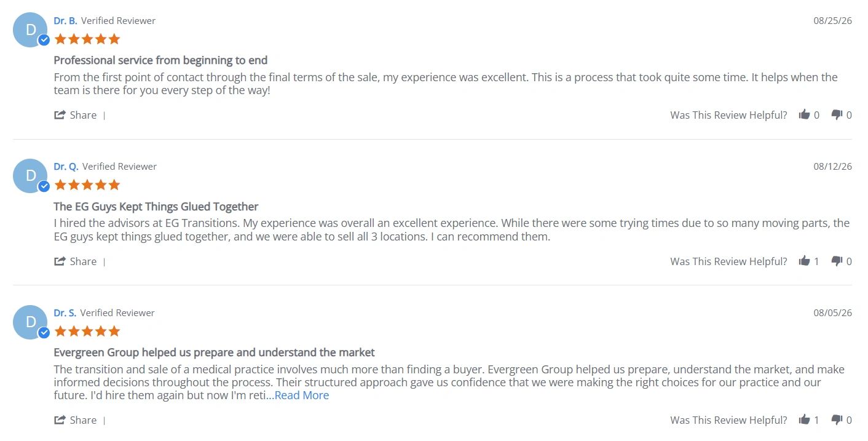This screenshot has height=441, width=868.
Task: Click Dr. S.'s verified avatar badge
Action: 44,333
